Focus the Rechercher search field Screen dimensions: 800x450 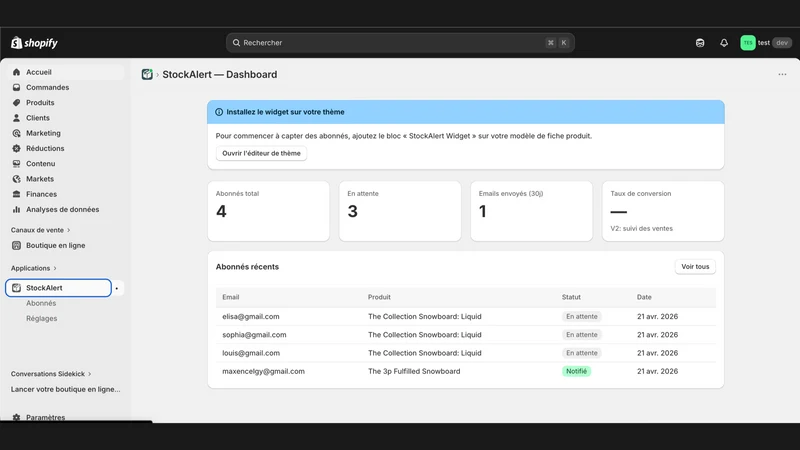coord(400,43)
